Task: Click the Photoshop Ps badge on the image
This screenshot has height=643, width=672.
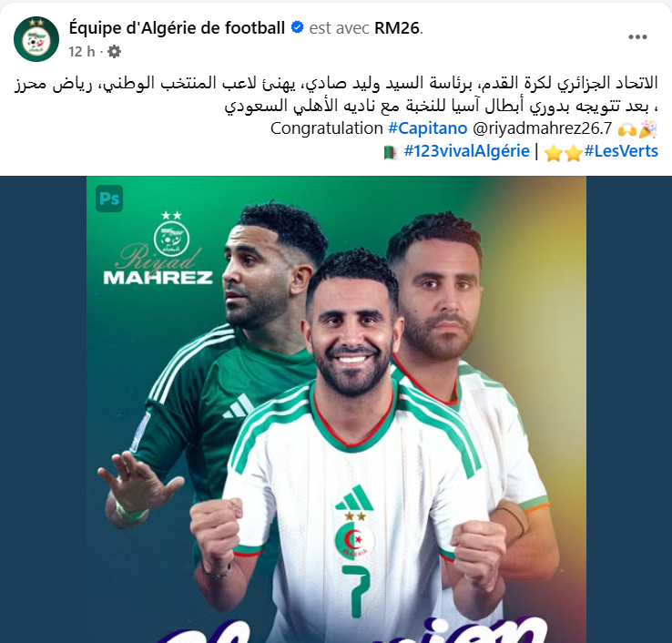Action: pyautogui.click(x=109, y=199)
